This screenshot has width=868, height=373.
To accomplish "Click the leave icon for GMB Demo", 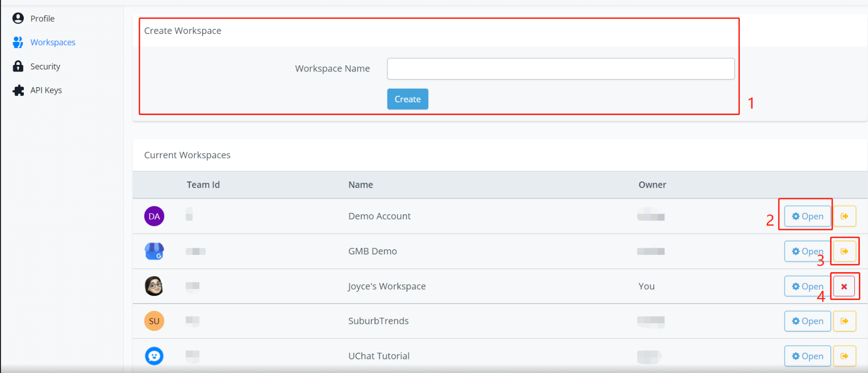I will 844,251.
